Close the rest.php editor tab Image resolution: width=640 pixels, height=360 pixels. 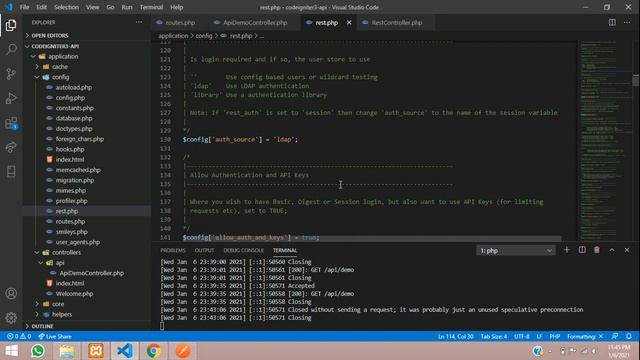pos(349,22)
